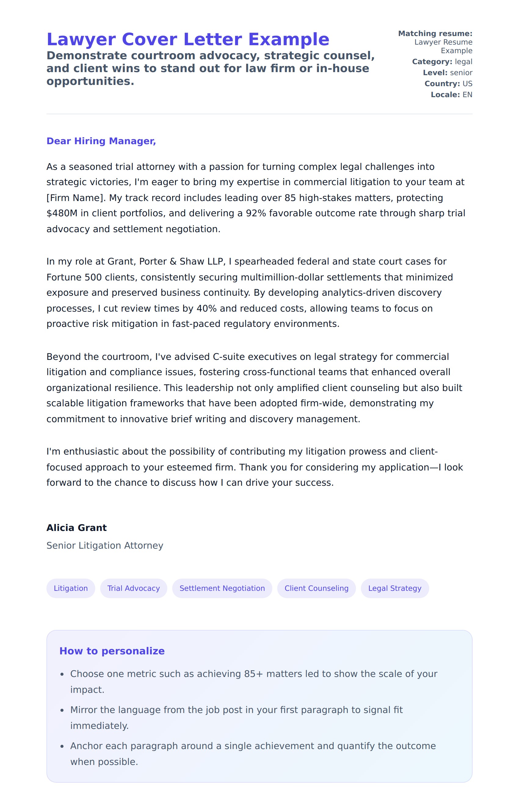Click the Matching resume label

point(435,34)
